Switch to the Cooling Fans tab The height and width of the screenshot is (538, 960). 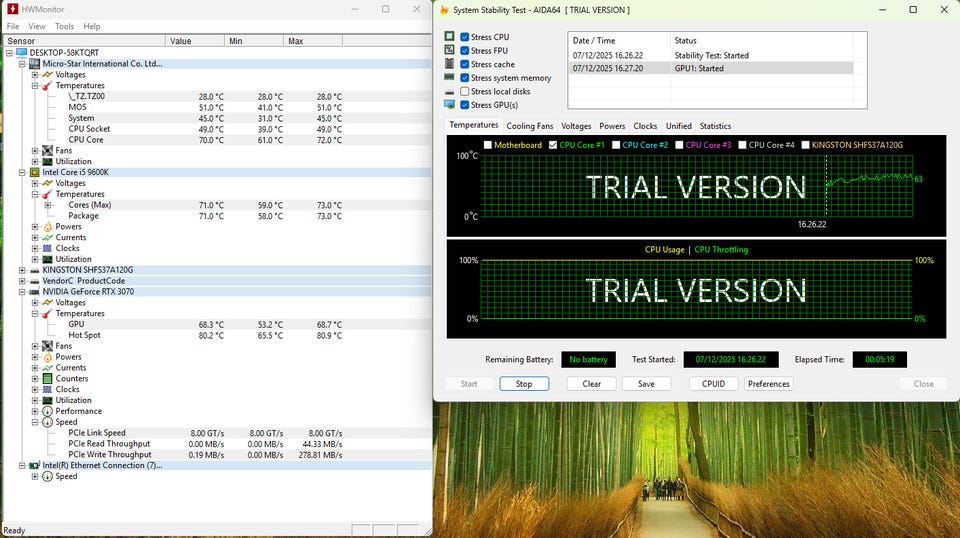(x=529, y=126)
